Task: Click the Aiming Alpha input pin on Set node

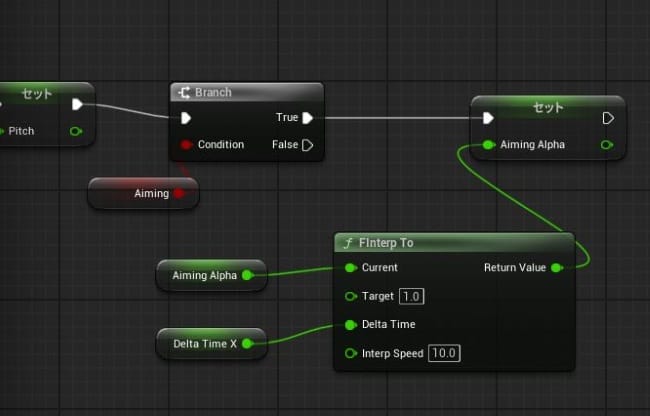Action: (x=489, y=145)
